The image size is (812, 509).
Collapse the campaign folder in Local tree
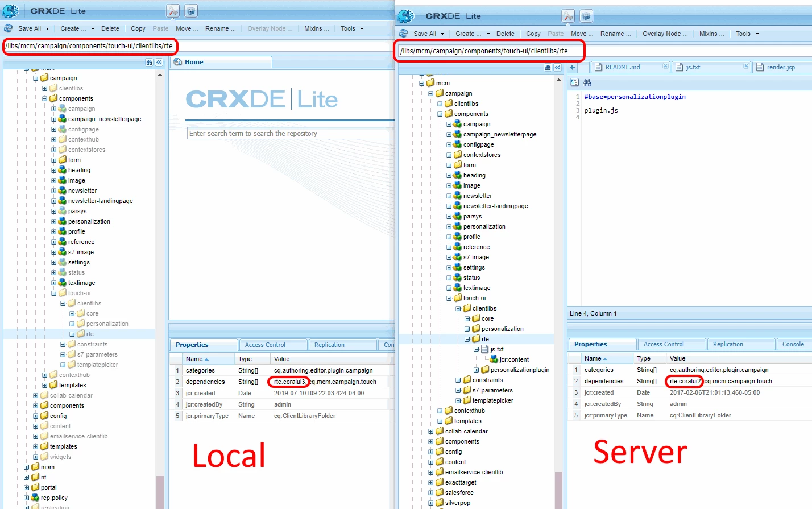36,78
